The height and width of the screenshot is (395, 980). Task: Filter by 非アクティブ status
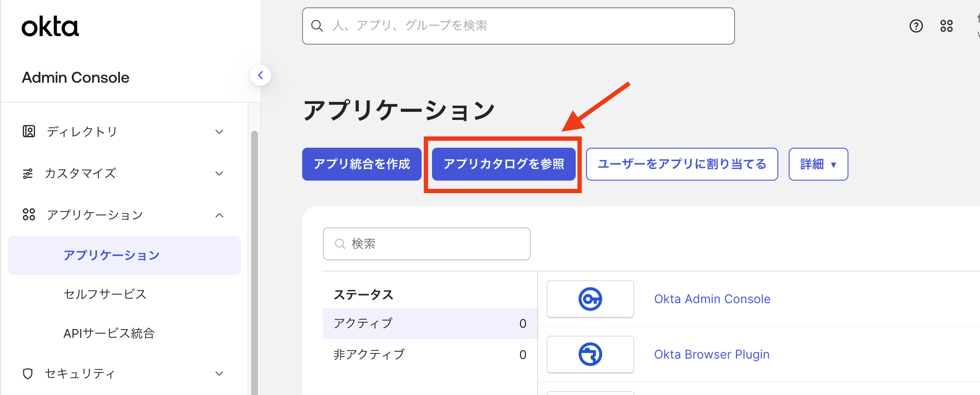click(430, 354)
